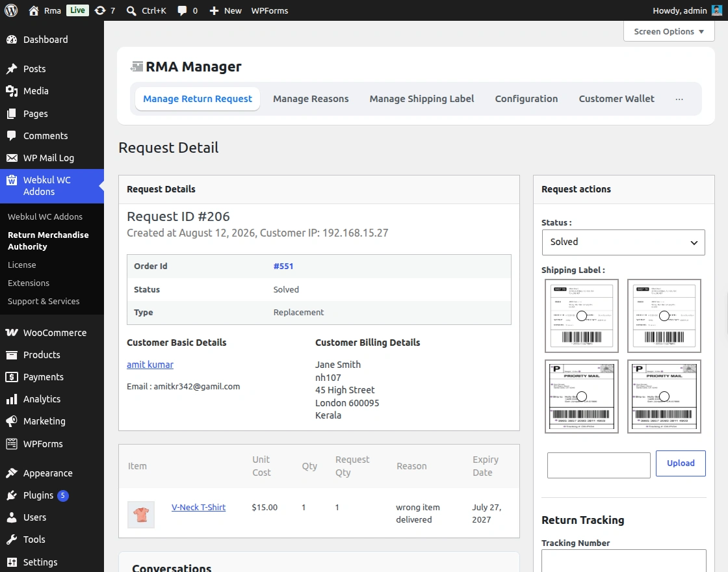Open the Ctrl+K search icon

(131, 10)
